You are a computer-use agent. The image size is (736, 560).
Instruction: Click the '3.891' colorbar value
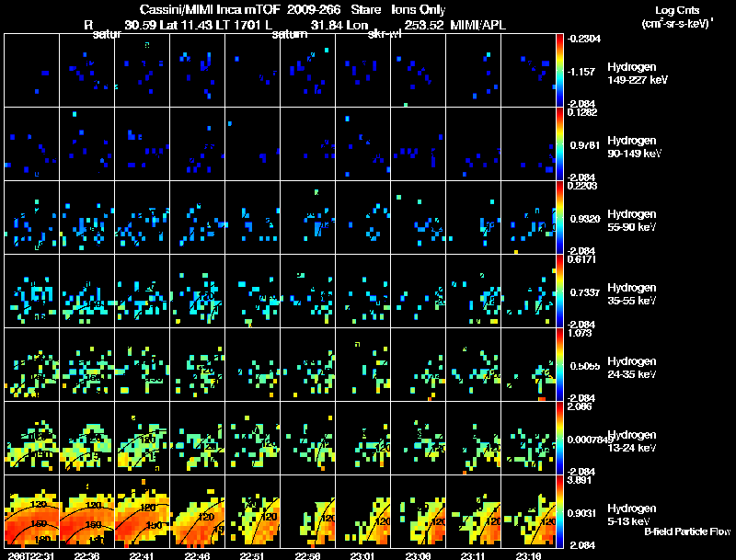click(x=580, y=480)
